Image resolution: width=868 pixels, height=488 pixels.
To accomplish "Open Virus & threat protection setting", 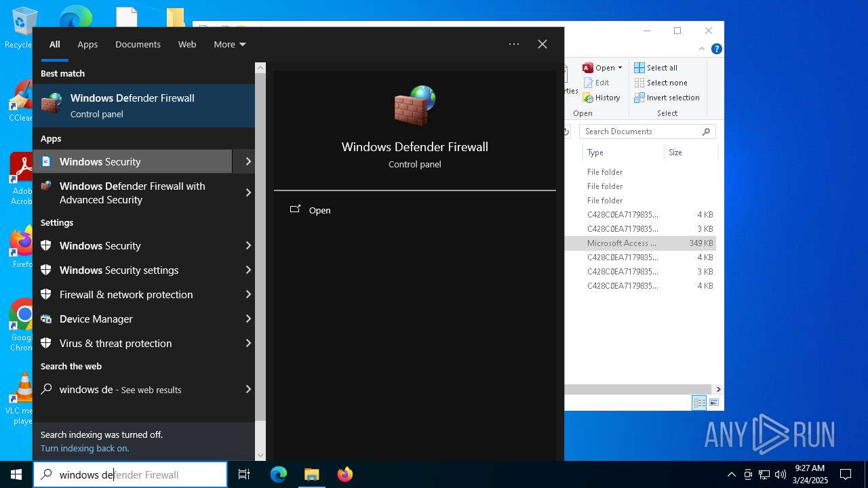I will [x=132, y=343].
